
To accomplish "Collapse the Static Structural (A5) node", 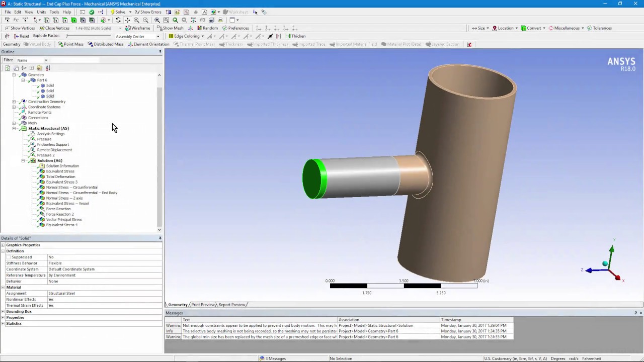I will 14,129.
